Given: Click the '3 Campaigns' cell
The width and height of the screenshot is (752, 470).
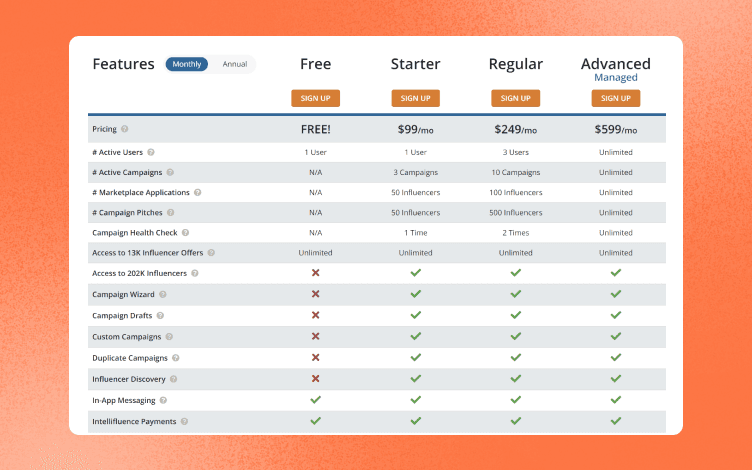Looking at the screenshot, I should pyautogui.click(x=416, y=173).
